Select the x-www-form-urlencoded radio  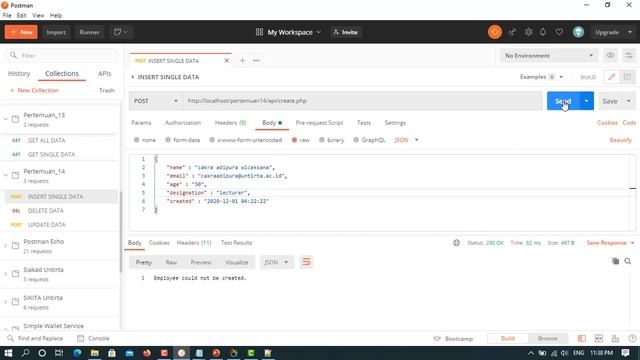coord(212,140)
